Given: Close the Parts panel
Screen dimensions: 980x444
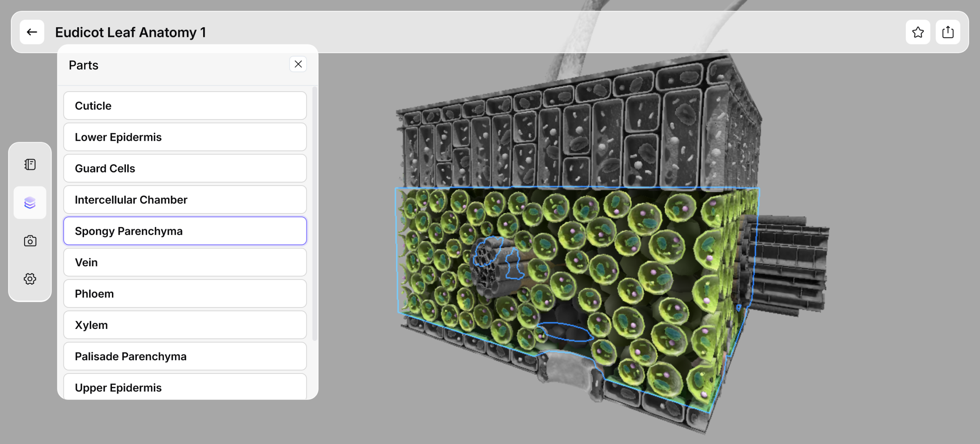Looking at the screenshot, I should (298, 65).
